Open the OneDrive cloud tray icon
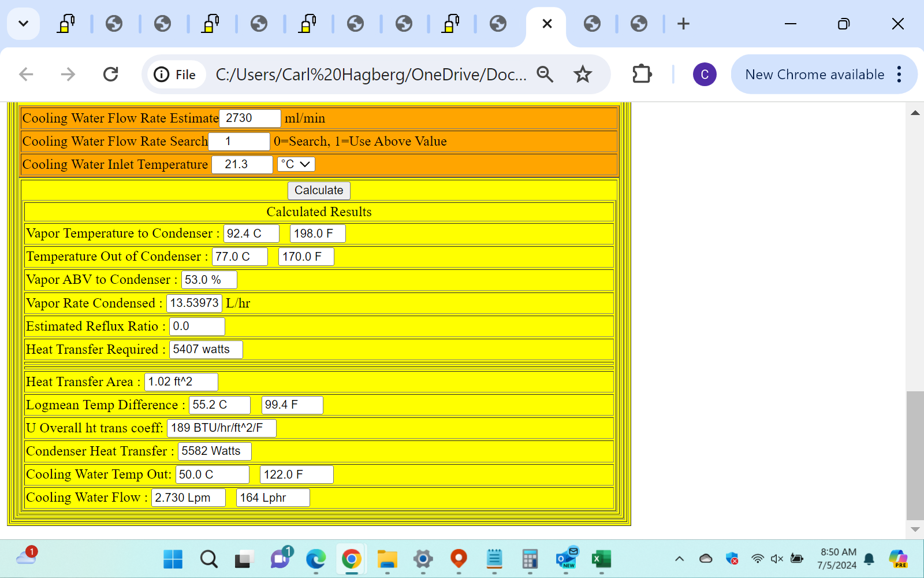Screen dimensions: 924x578 point(706,558)
